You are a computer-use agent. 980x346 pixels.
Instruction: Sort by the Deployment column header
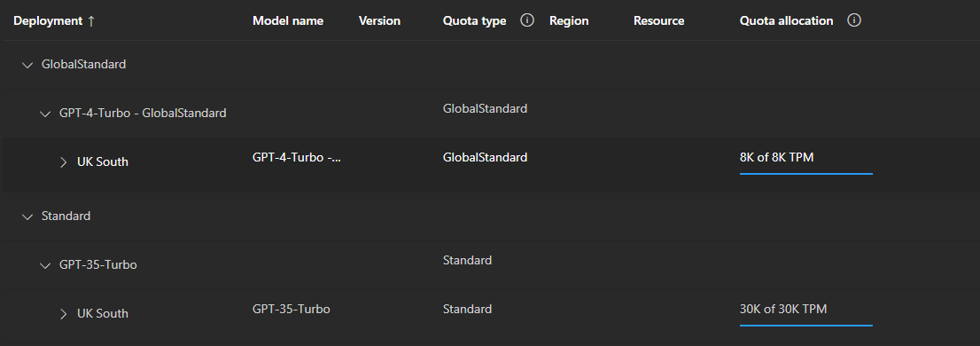click(48, 20)
